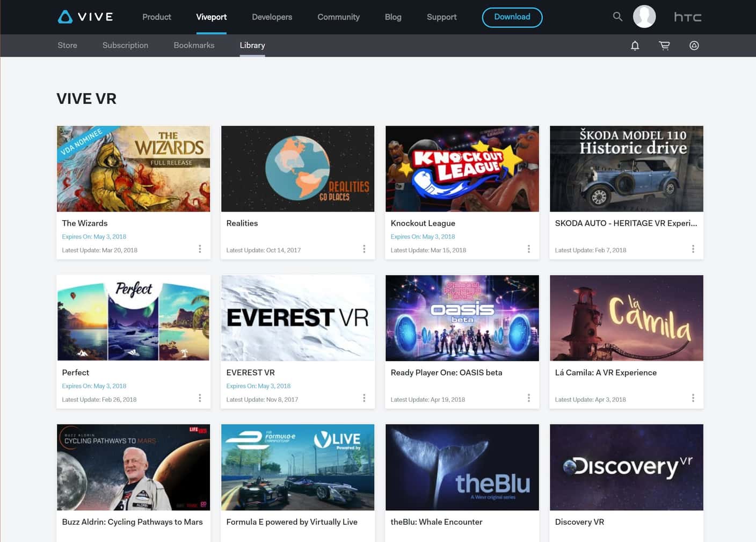The width and height of the screenshot is (756, 542).
Task: Open The Wizards thumbnail
Action: pos(134,169)
